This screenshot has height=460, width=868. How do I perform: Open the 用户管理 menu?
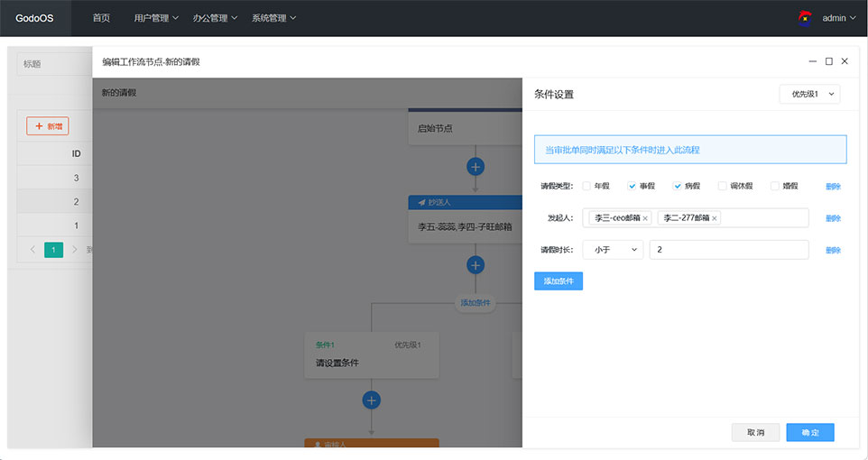(156, 18)
